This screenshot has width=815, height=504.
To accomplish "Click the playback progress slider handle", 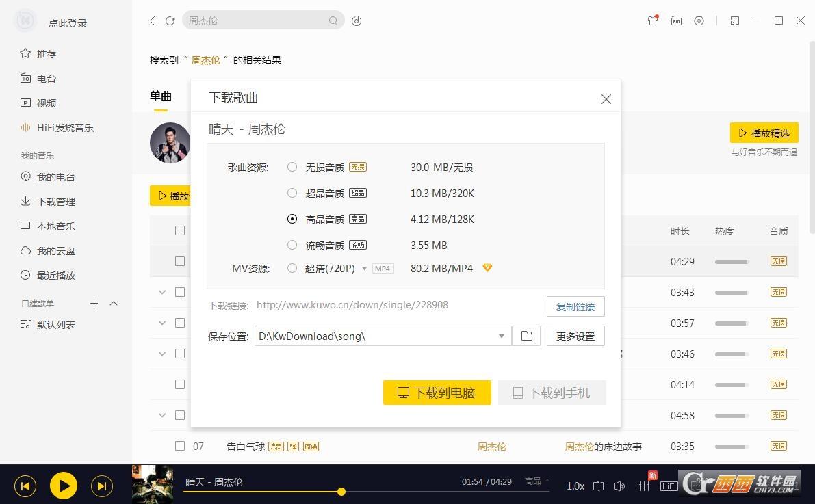I will 341,492.
